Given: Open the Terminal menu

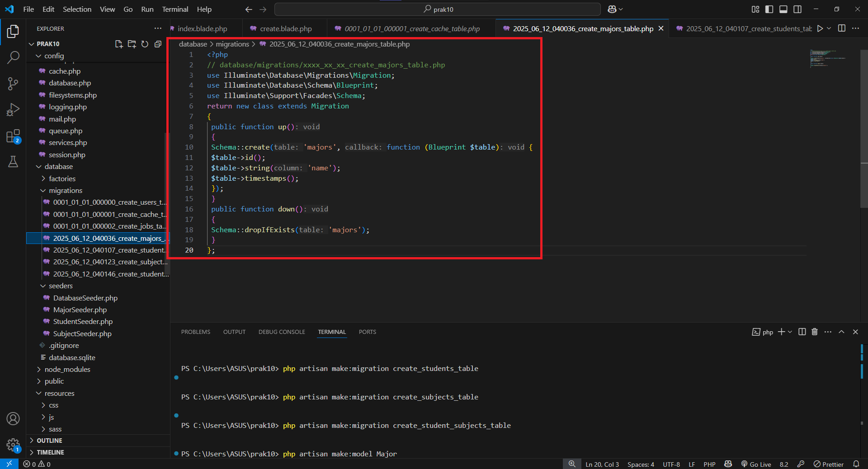Looking at the screenshot, I should pos(175,9).
